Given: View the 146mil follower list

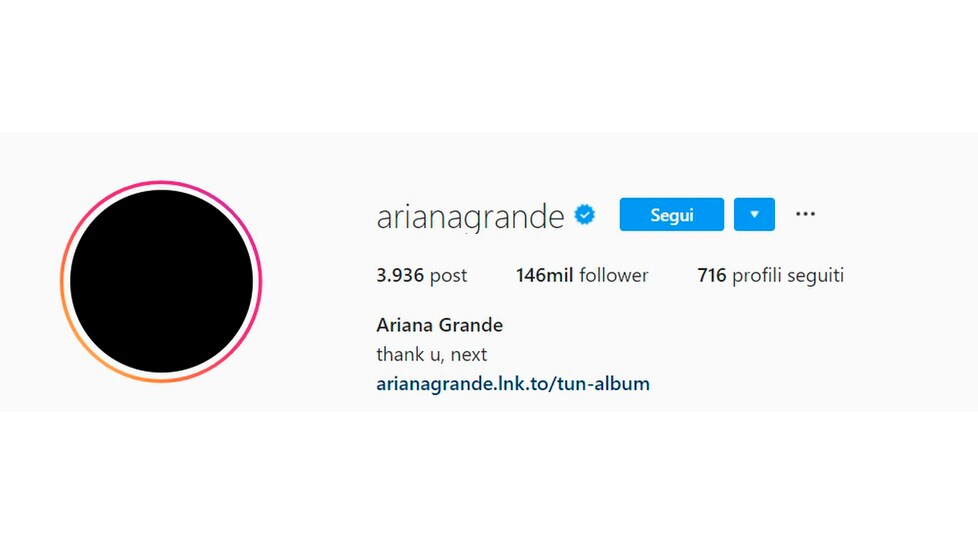Looking at the screenshot, I should [x=582, y=275].
